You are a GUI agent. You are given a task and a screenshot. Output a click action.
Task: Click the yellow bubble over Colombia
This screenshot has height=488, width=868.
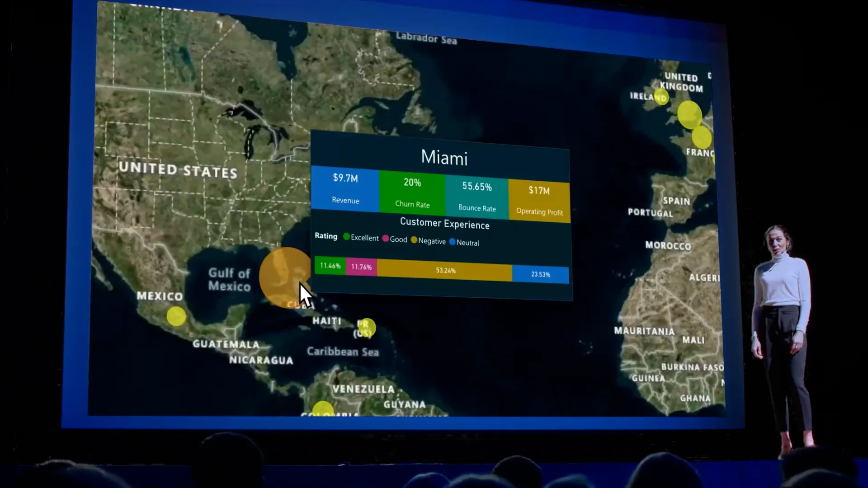pos(323,408)
